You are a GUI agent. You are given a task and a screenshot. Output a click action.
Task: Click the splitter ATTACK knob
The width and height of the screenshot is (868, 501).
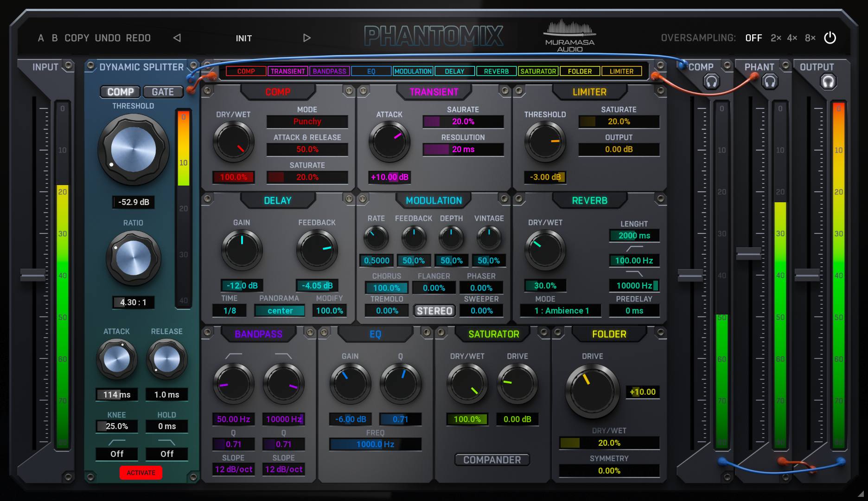click(117, 360)
